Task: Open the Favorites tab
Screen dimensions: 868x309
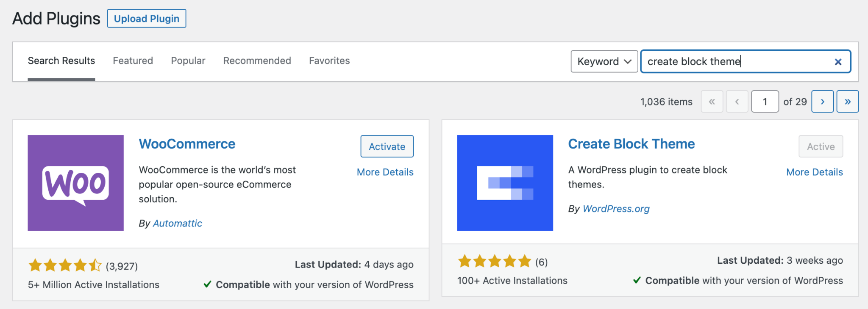Action: point(329,61)
